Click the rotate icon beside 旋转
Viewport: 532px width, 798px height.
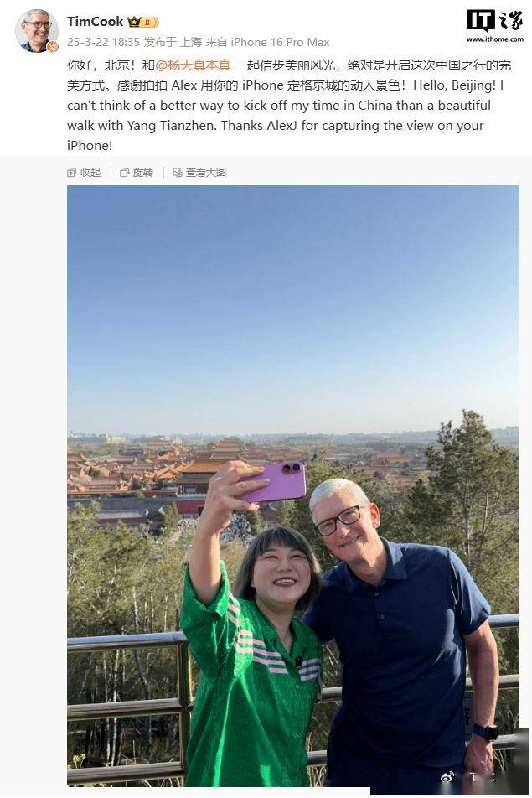tap(124, 173)
